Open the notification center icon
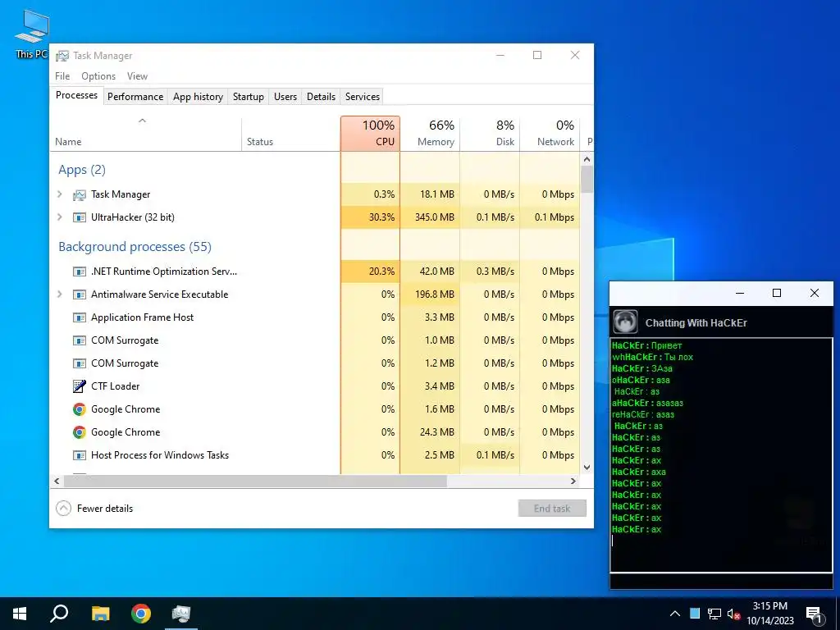The image size is (840, 630). point(814,614)
